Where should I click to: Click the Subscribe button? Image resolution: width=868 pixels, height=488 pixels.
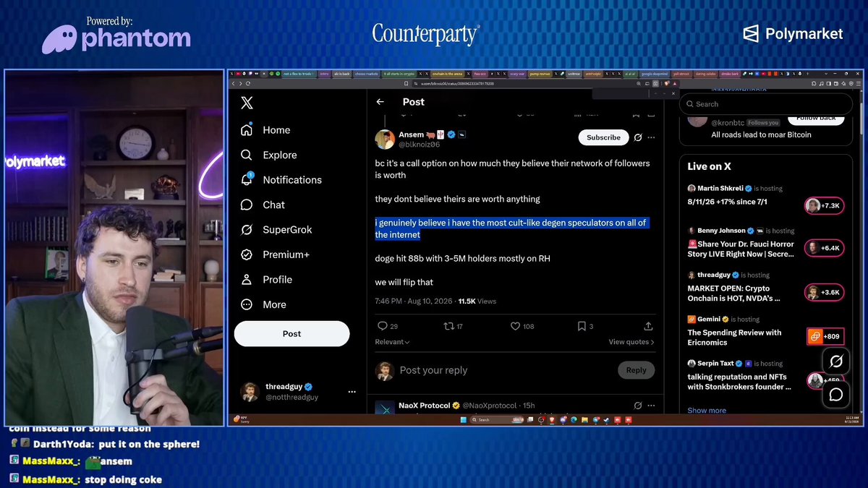point(603,137)
